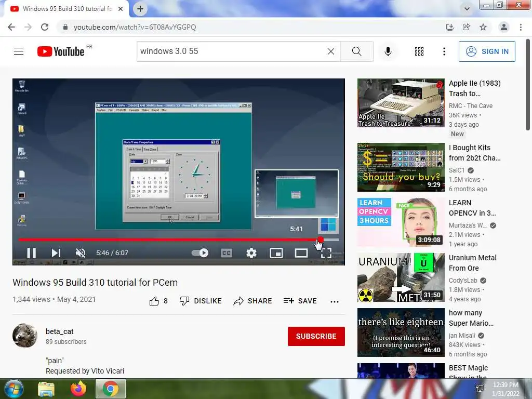Toggle the autoplay switch
The height and width of the screenshot is (399, 532).
click(x=200, y=253)
